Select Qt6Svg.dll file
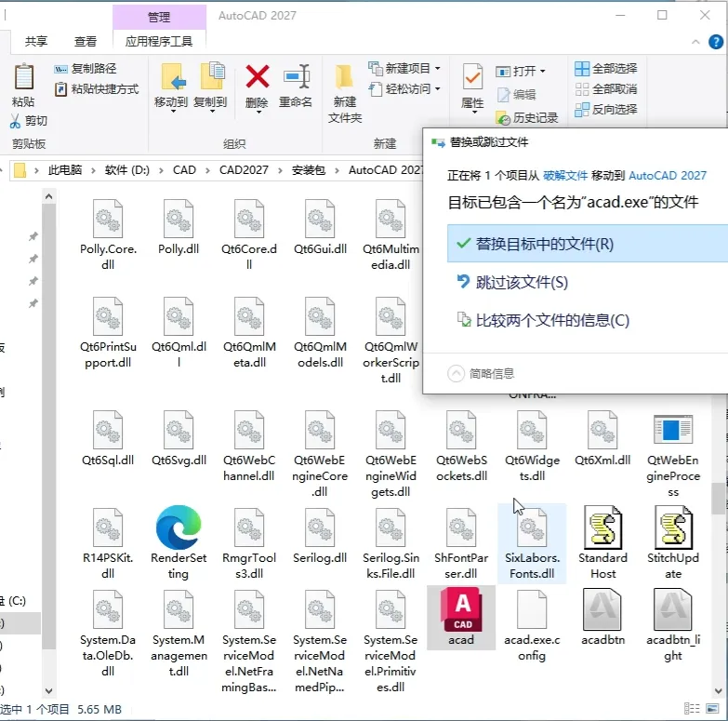 click(x=179, y=438)
